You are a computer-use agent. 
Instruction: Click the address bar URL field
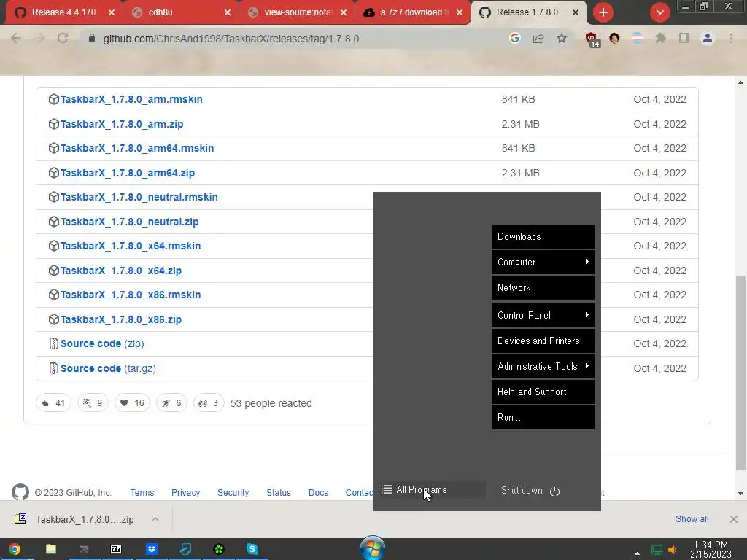[x=293, y=39]
